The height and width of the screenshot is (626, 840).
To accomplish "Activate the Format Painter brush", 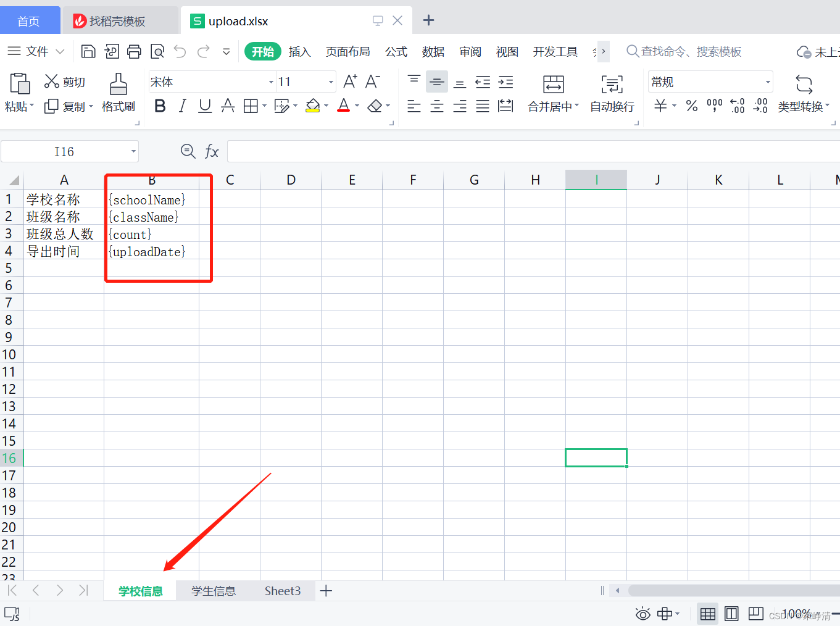I will coord(118,84).
